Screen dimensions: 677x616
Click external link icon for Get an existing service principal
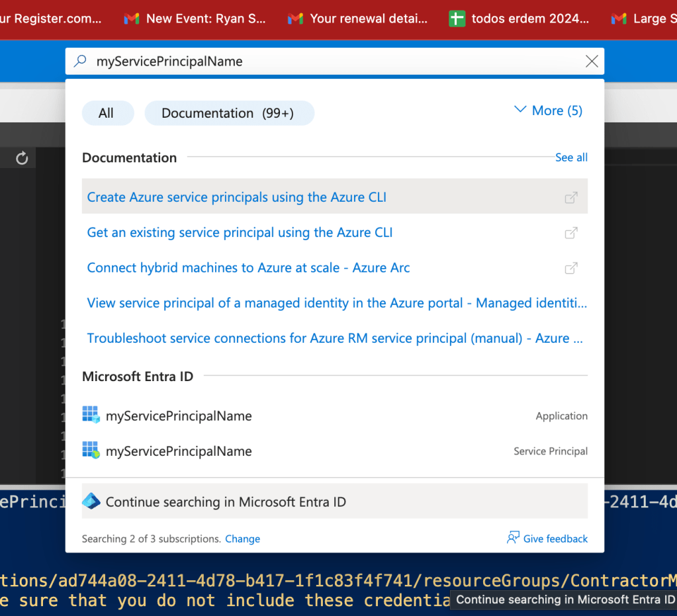[571, 233]
